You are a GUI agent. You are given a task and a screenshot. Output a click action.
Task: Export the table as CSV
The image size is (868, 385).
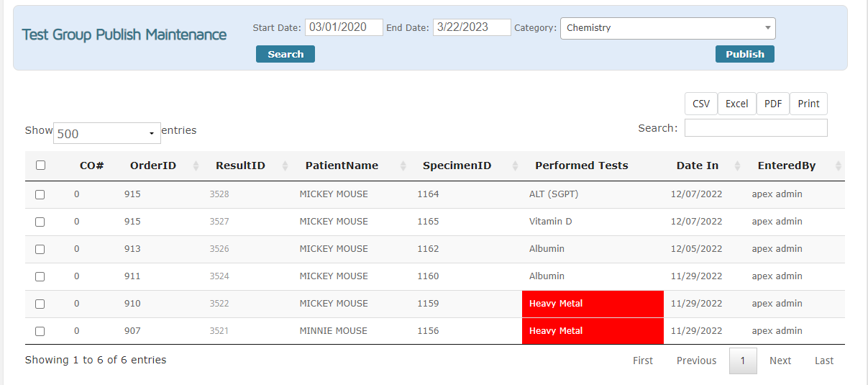coord(701,104)
